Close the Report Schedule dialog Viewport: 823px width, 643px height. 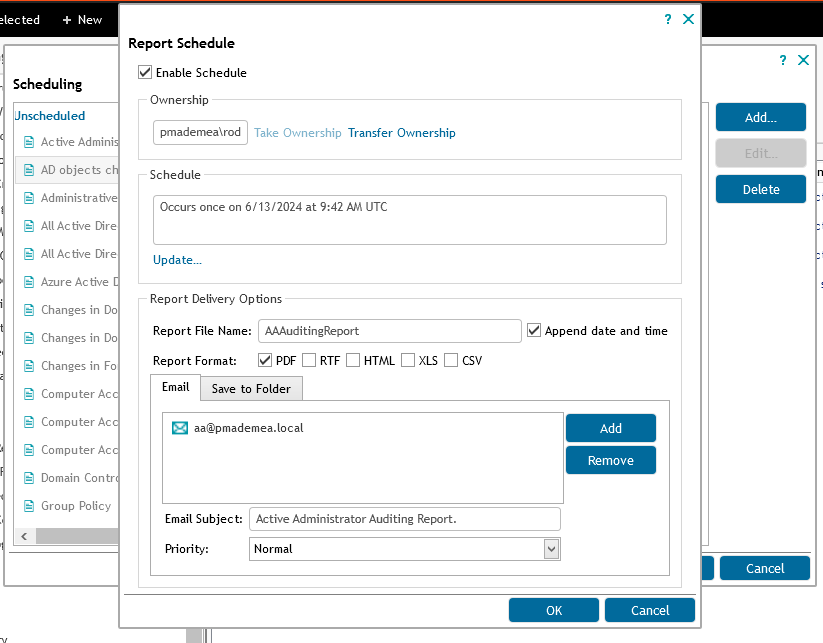coord(688,19)
